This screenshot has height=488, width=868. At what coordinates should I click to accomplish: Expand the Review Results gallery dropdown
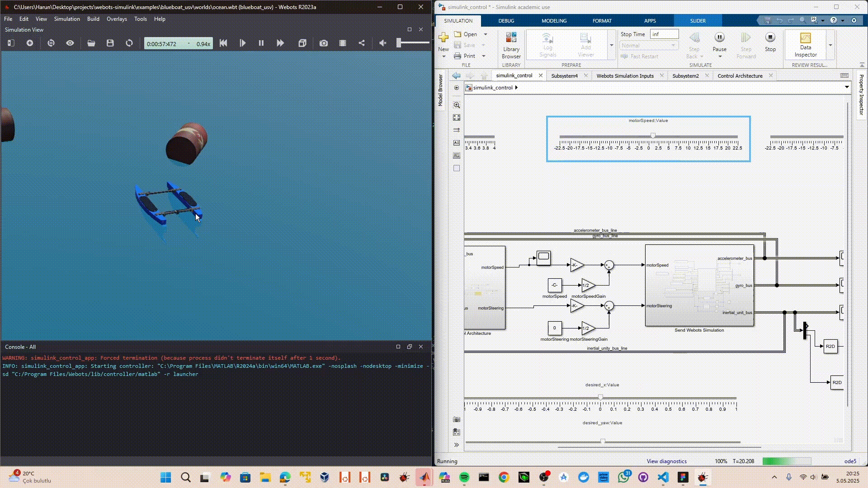click(830, 45)
